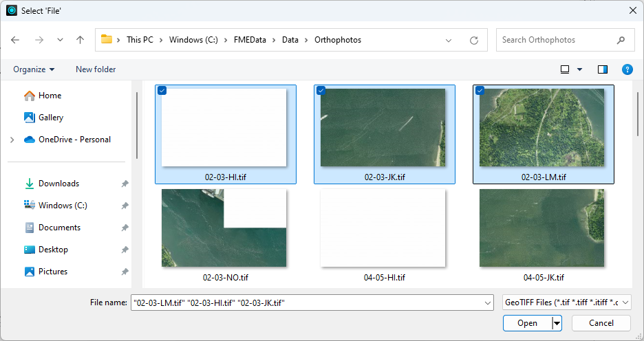Image resolution: width=644 pixels, height=341 pixels.
Task: Cancel the file selection dialog
Action: (601, 323)
